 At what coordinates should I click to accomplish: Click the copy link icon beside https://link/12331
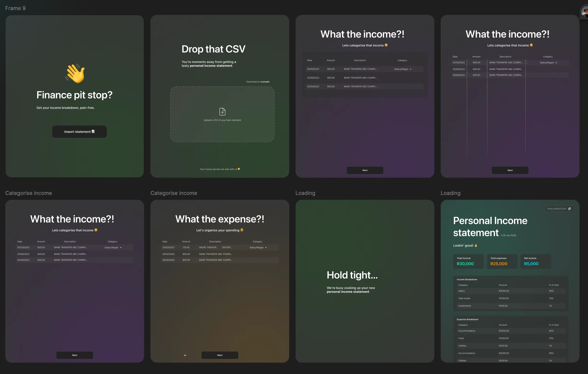click(x=570, y=209)
